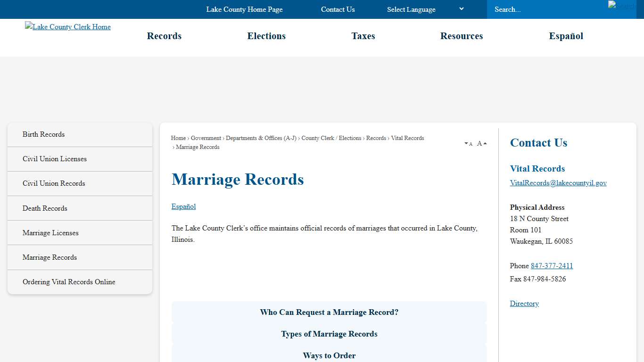Click the Home breadcrumb link
This screenshot has height=362, width=644.
pos(178,138)
